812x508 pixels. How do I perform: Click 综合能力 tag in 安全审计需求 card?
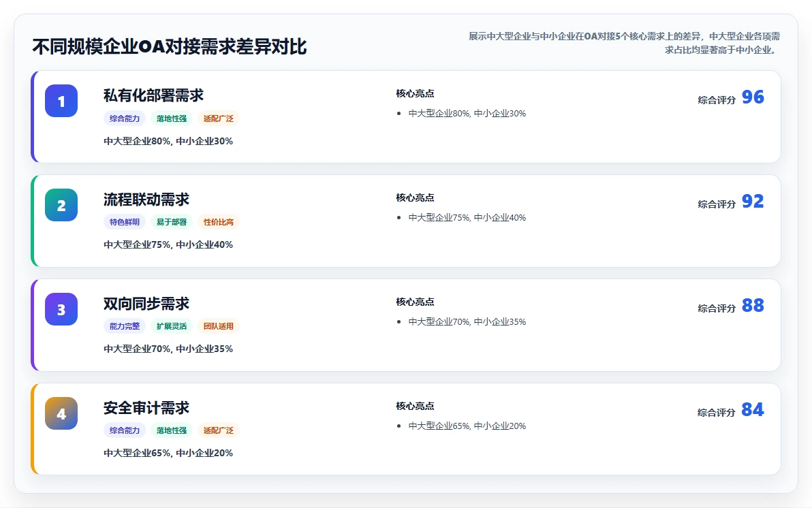click(124, 430)
